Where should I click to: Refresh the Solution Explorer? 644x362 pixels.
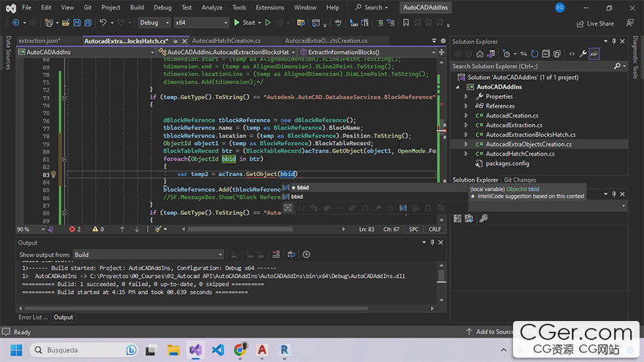pyautogui.click(x=534, y=54)
